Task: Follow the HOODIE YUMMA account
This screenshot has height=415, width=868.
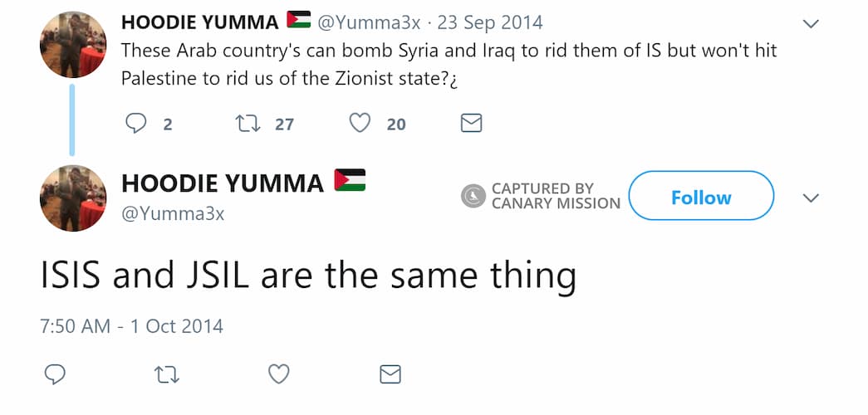Action: point(701,197)
